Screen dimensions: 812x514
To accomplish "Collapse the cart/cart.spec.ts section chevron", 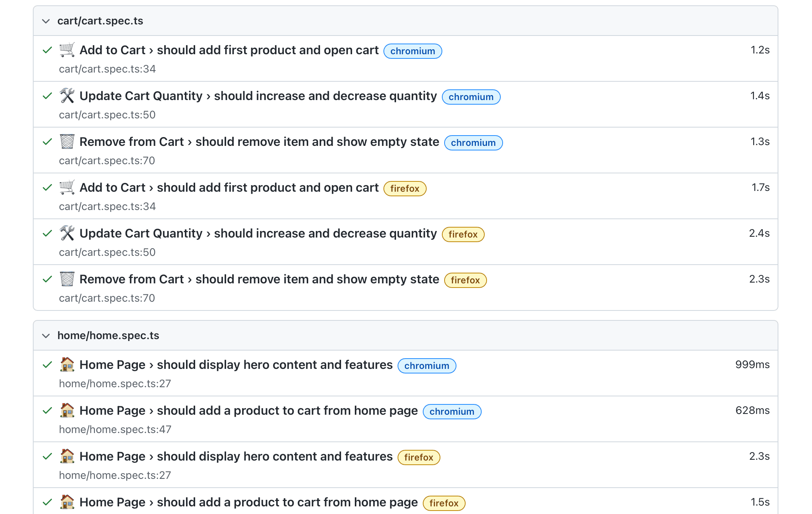I will click(46, 21).
